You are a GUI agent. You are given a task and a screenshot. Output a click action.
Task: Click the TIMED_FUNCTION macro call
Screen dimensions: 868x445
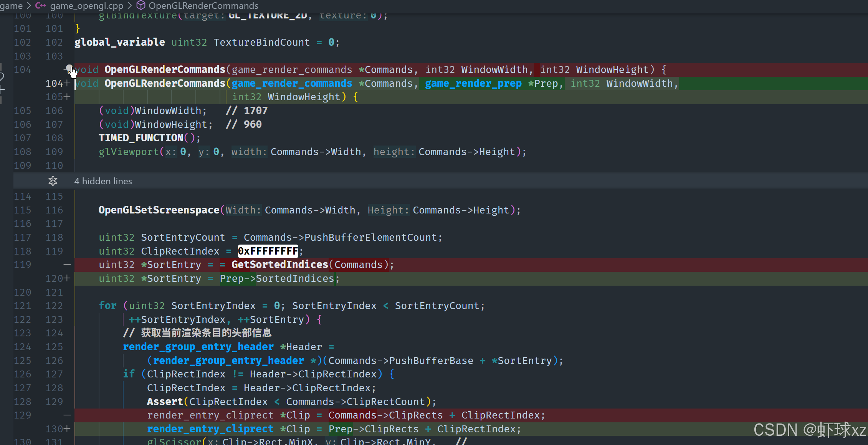tap(141, 138)
